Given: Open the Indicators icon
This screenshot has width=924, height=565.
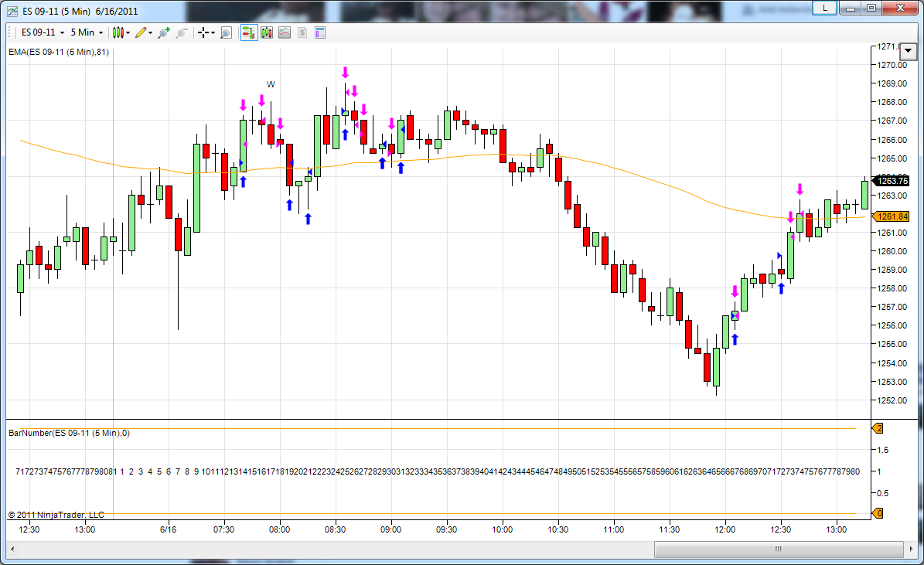Looking at the screenshot, I should (285, 32).
